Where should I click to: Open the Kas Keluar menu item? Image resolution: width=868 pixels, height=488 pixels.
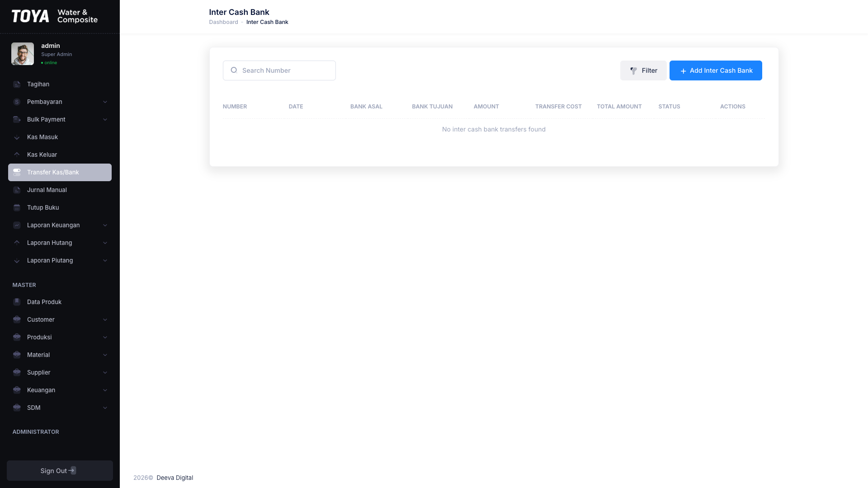tap(60, 155)
